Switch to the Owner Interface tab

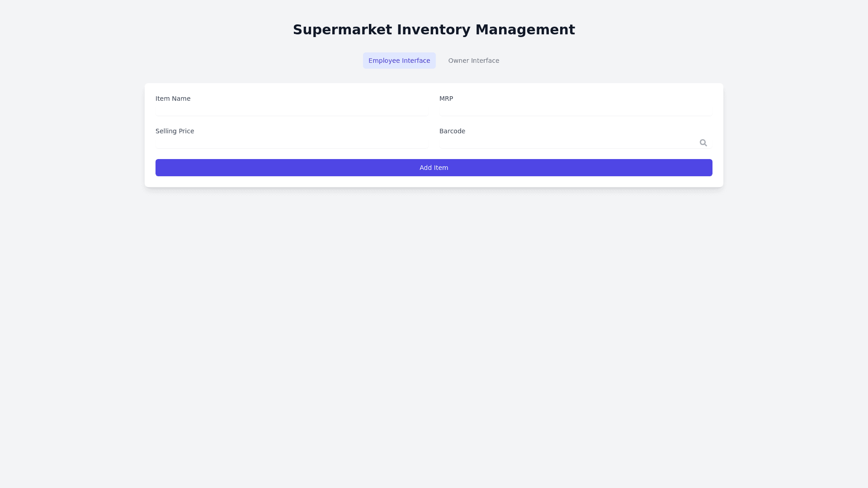pos(473,61)
